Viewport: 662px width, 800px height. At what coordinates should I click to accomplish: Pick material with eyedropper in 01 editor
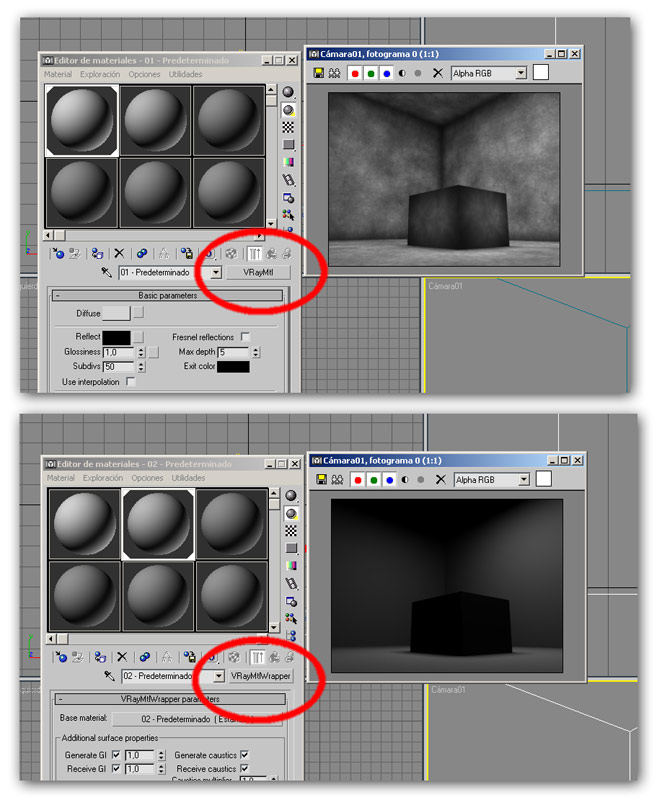(x=106, y=272)
